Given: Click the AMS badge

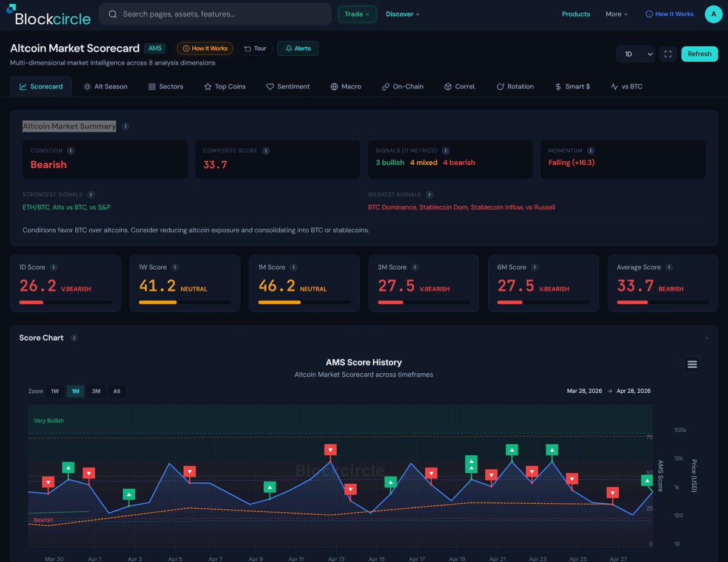Looking at the screenshot, I should coord(155,49).
